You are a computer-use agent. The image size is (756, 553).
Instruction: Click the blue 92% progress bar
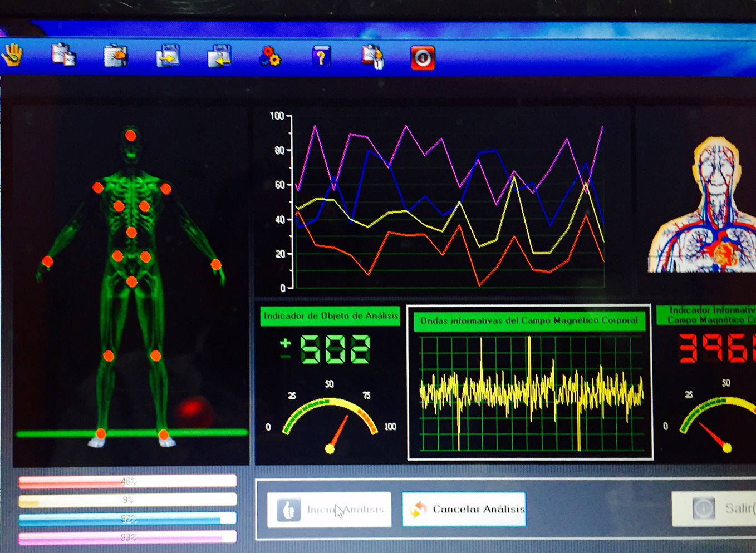(127, 519)
